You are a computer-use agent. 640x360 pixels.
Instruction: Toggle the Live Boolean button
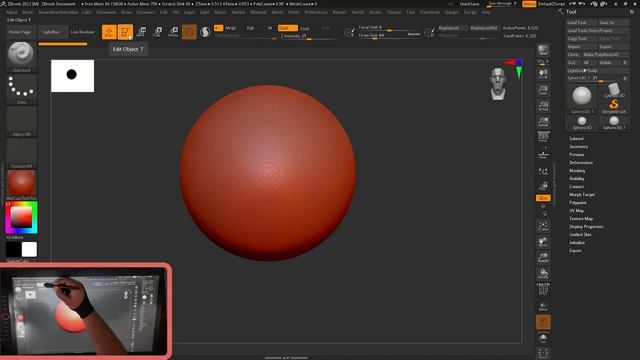82,32
